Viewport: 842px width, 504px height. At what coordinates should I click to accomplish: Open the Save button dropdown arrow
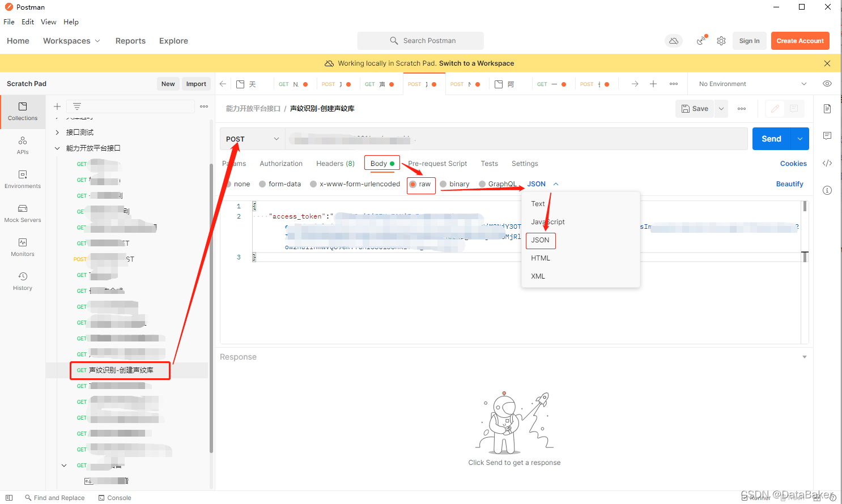click(x=721, y=109)
